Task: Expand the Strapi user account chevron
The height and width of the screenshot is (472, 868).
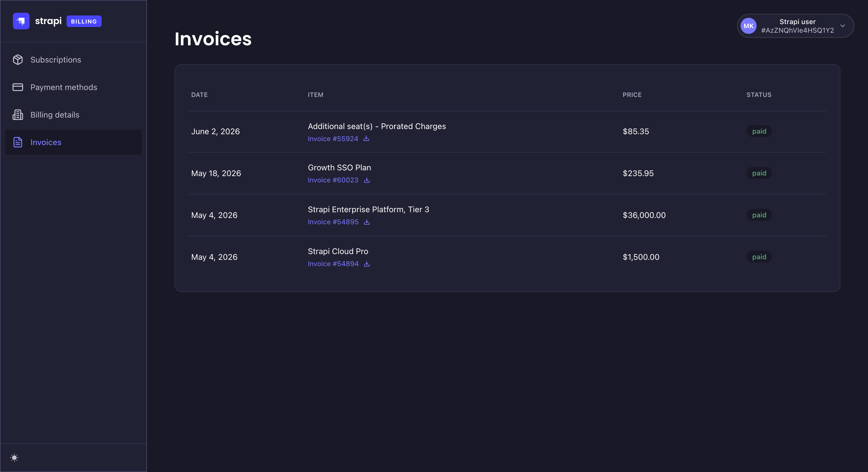Action: coord(843,26)
